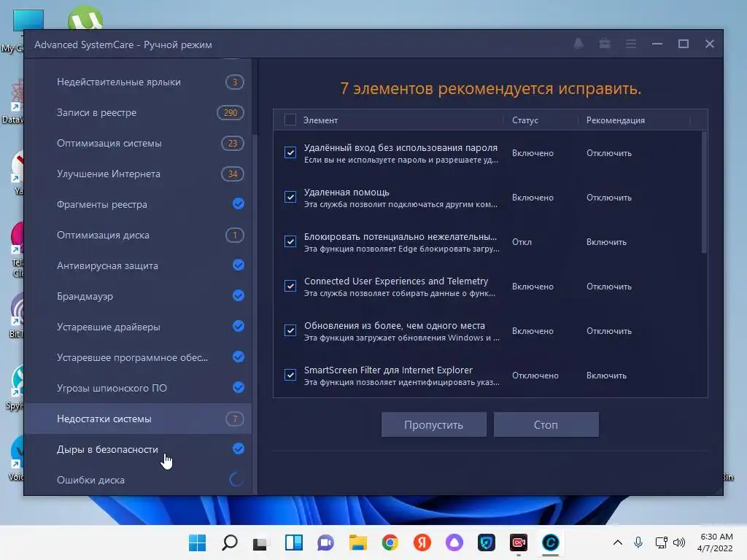The width and height of the screenshot is (747, 560).
Task: Launch File Explorer from the taskbar
Action: [x=357, y=542]
